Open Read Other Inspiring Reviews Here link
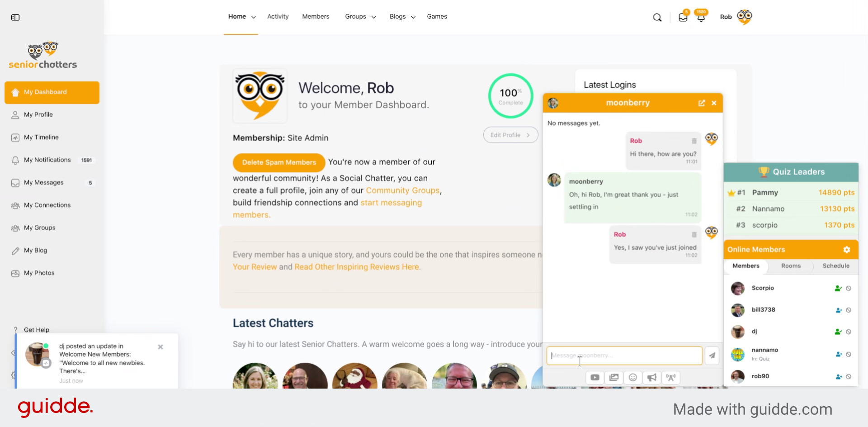The width and height of the screenshot is (868, 427). pyautogui.click(x=357, y=267)
